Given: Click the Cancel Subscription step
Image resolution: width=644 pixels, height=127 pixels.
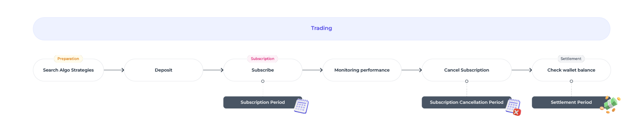Looking at the screenshot, I should 467,70.
